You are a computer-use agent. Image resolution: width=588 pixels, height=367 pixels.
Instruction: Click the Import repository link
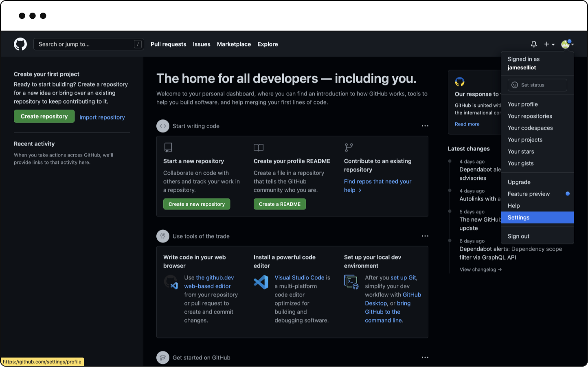pyautogui.click(x=102, y=117)
